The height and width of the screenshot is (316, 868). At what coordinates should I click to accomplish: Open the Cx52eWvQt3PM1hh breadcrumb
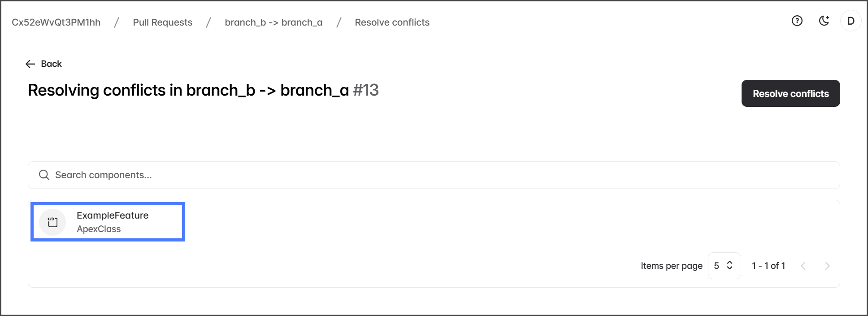coord(56,22)
